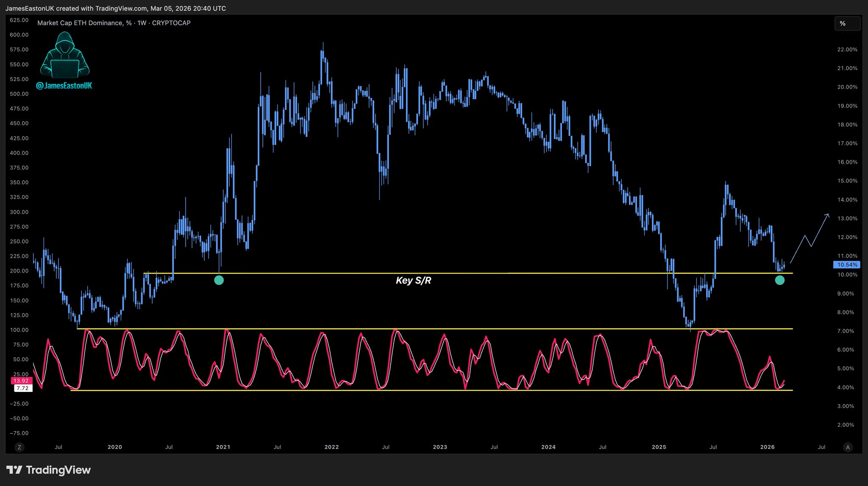The image size is (868, 486).
Task: Click the @JamesEastonUK handle text
Action: (64, 86)
